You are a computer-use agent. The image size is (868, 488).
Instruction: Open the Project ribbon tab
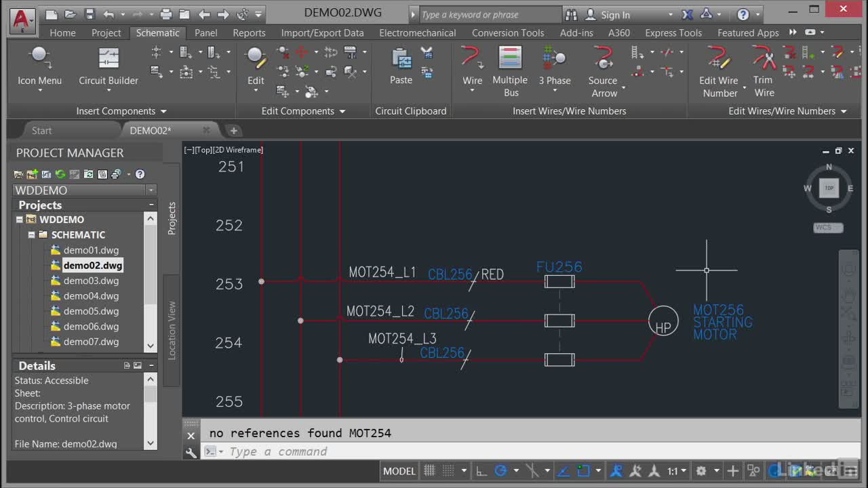click(106, 33)
